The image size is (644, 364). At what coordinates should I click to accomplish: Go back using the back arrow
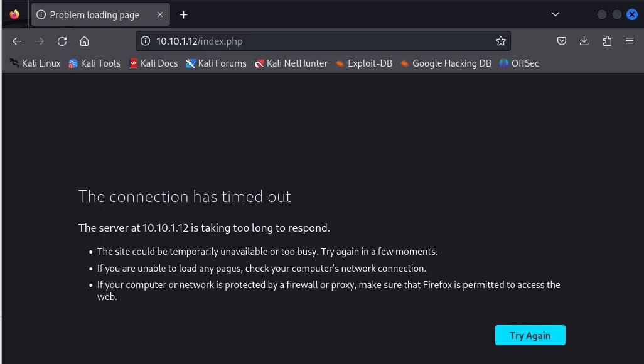[17, 41]
